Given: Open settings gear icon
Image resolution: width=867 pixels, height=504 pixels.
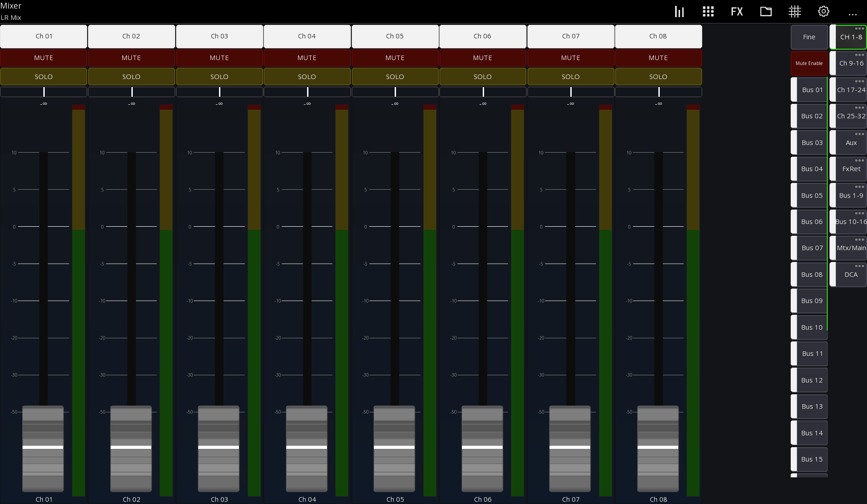Looking at the screenshot, I should (824, 12).
